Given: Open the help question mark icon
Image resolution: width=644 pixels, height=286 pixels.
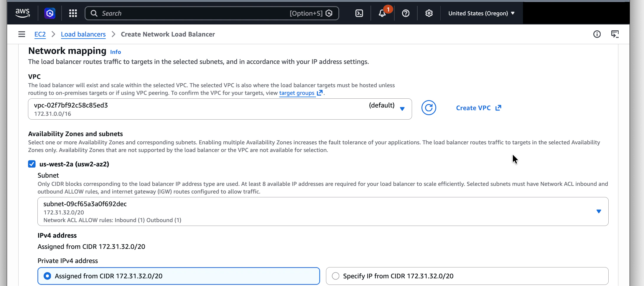Looking at the screenshot, I should (x=406, y=13).
